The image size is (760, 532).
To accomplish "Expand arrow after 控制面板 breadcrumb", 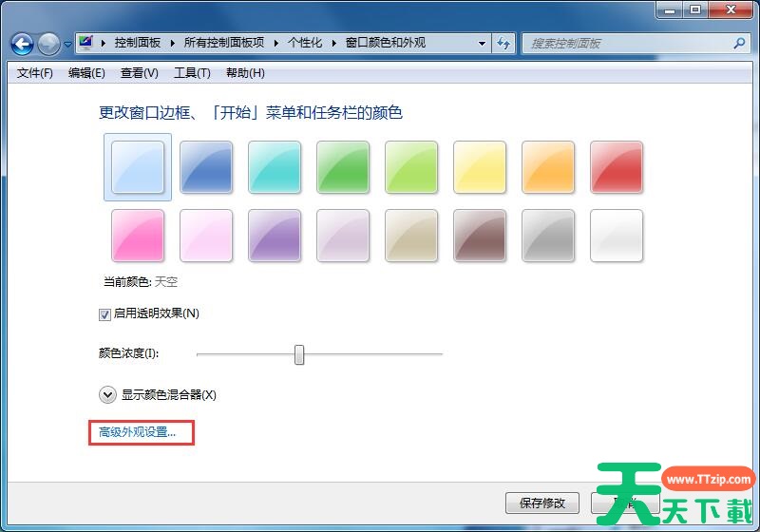I will tap(173, 43).
